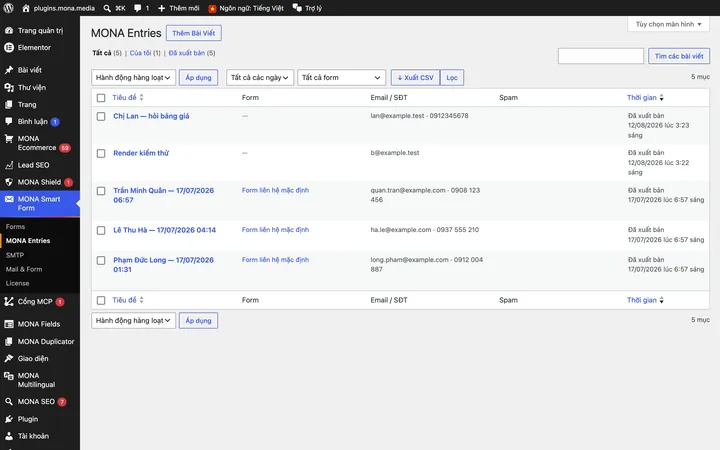Click the MONA Ecommerce cart icon
This screenshot has height=450, width=720.
pos(9,139)
